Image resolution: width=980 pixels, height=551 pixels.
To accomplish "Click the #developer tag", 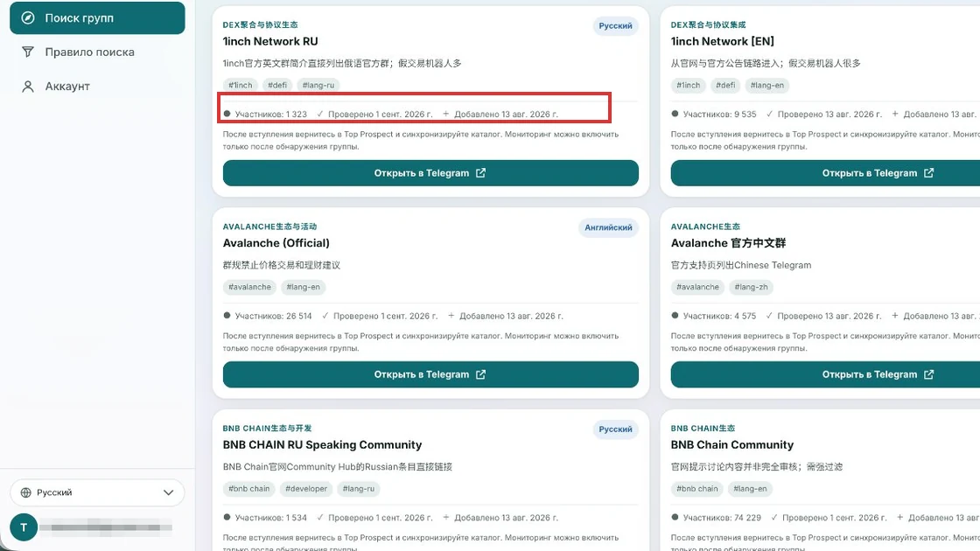I will (306, 489).
